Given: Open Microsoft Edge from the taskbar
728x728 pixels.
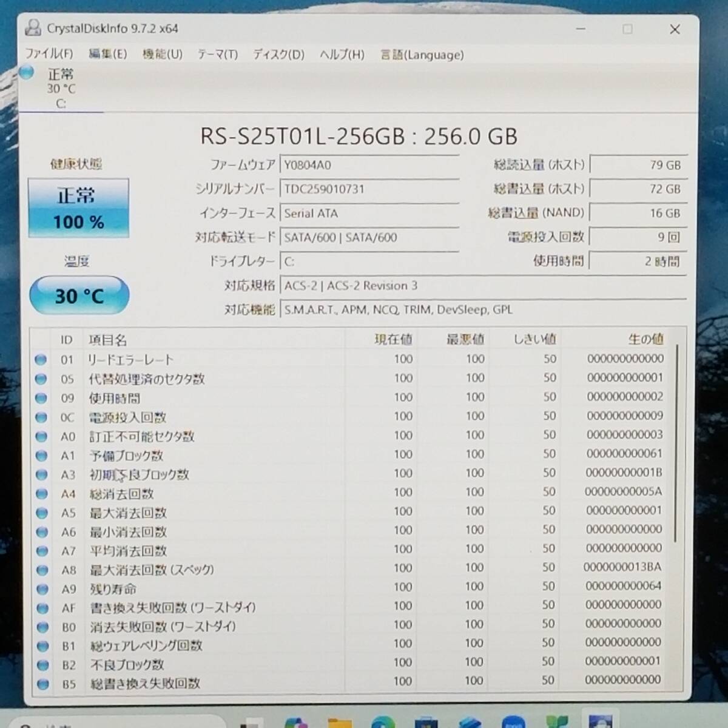Looking at the screenshot, I should [383, 722].
